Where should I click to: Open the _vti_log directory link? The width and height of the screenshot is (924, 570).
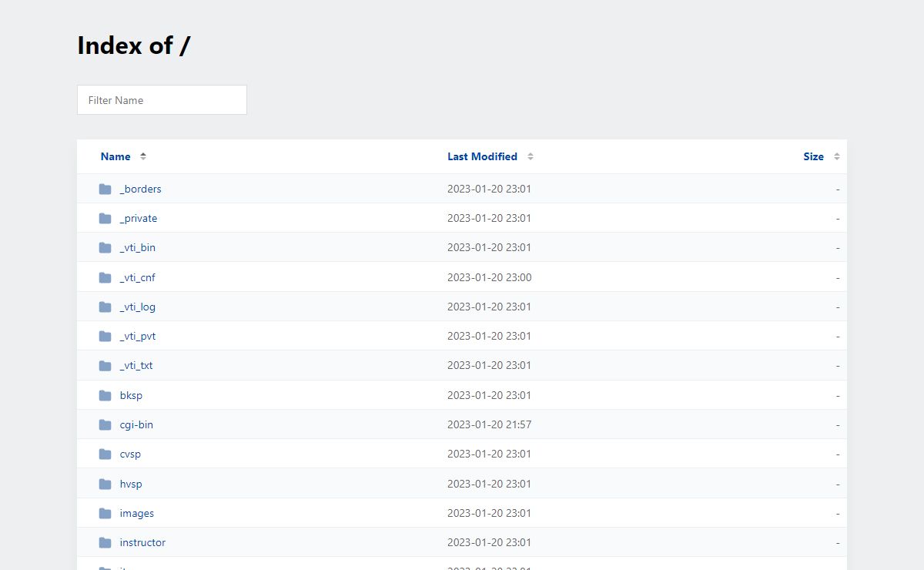(137, 307)
